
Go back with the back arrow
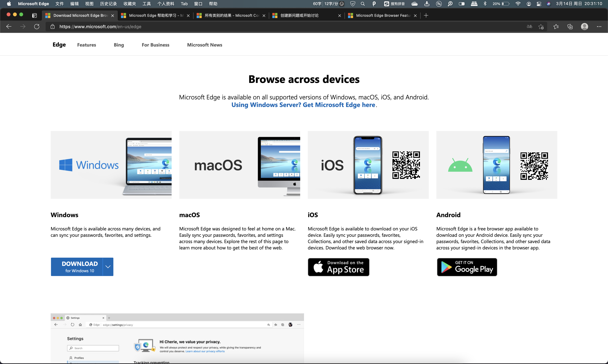pos(9,26)
